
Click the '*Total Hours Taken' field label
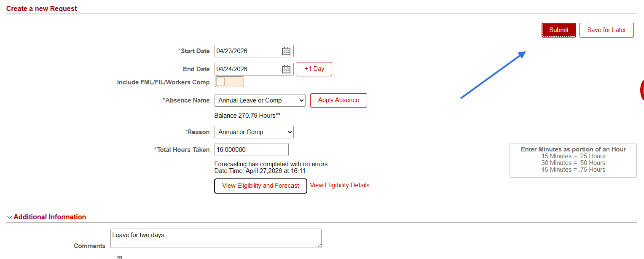click(x=182, y=150)
